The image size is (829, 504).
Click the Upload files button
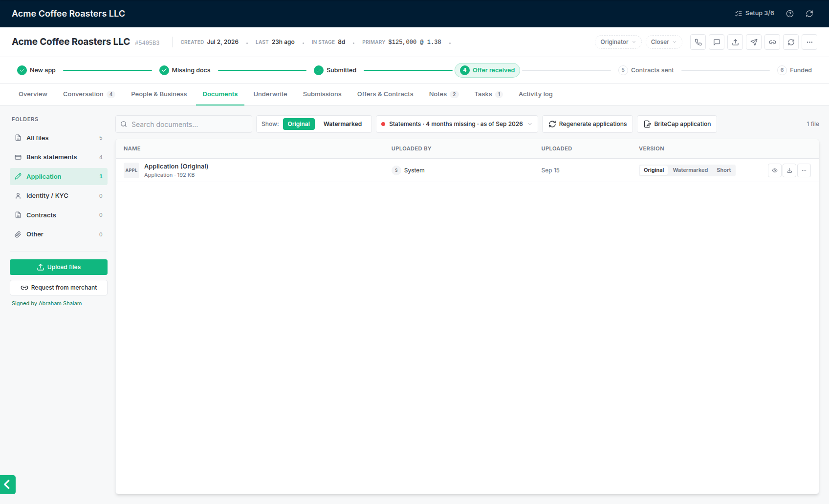coord(59,267)
